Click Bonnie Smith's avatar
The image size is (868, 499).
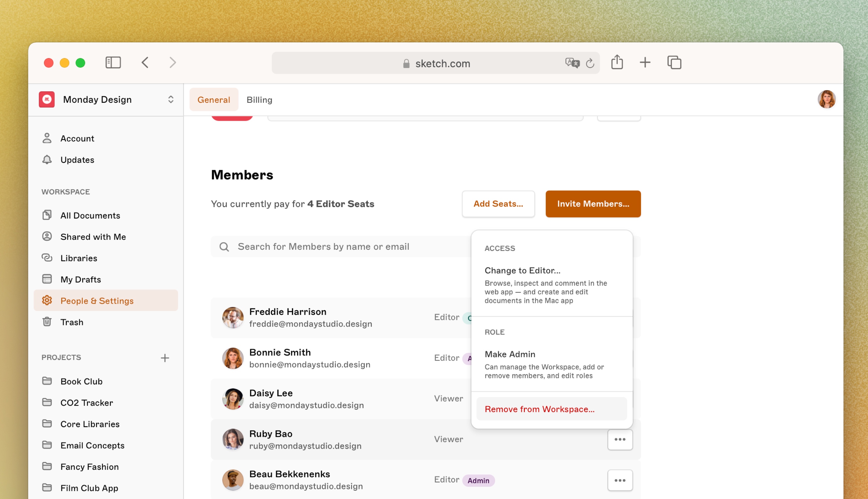233,358
